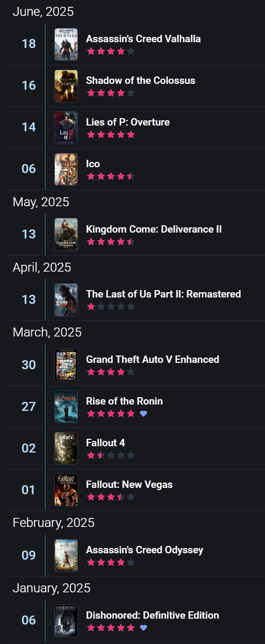Select the June, 2025 month header
Image resolution: width=265 pixels, height=644 pixels.
(43, 11)
